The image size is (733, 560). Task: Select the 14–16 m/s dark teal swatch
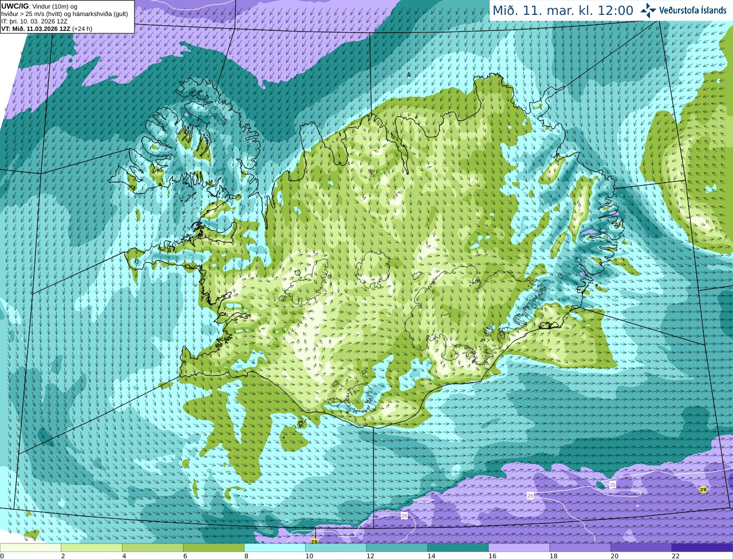[x=458, y=547]
